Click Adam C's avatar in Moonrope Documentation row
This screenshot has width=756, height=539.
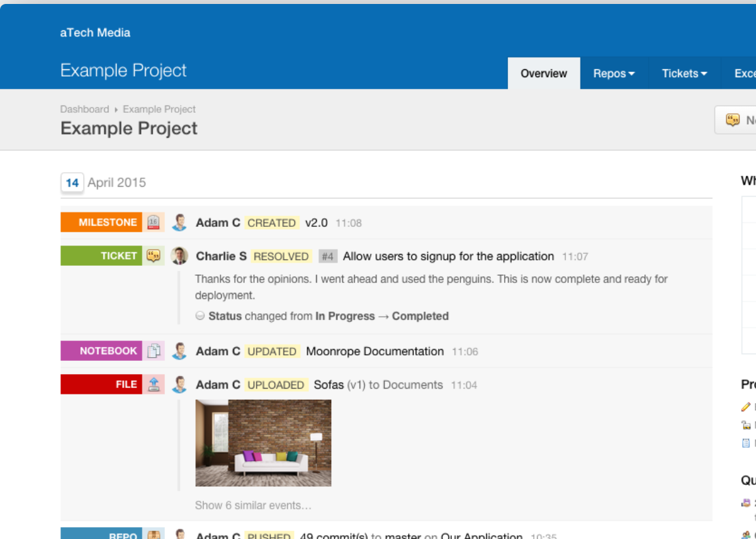click(x=179, y=351)
